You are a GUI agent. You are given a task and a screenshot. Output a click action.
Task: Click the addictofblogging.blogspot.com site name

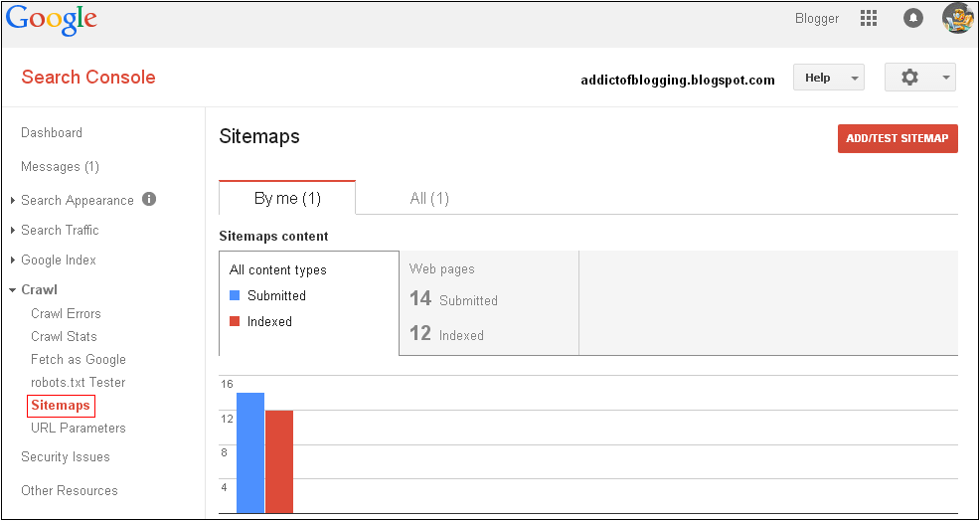(x=678, y=81)
